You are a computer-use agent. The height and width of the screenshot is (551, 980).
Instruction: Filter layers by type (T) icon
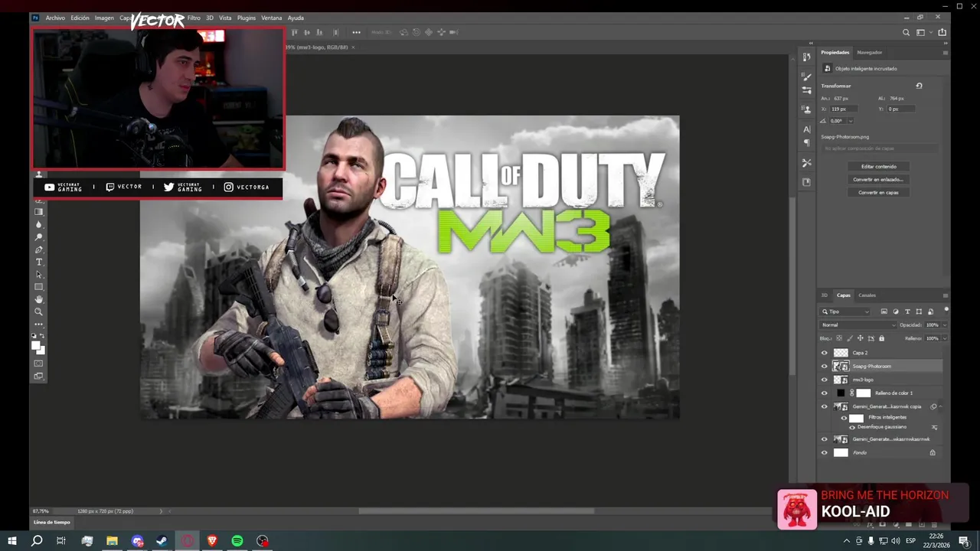point(907,311)
